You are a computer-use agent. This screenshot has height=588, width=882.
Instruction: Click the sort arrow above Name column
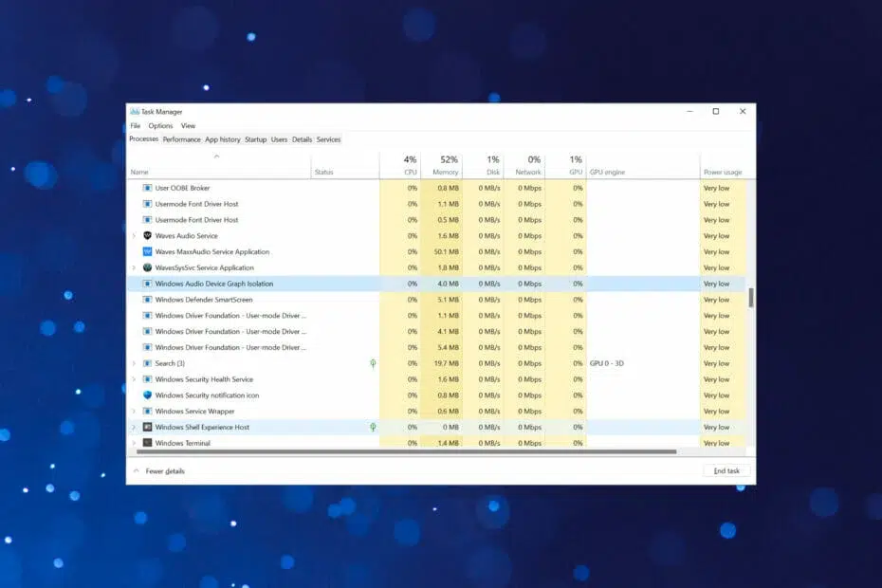point(216,156)
